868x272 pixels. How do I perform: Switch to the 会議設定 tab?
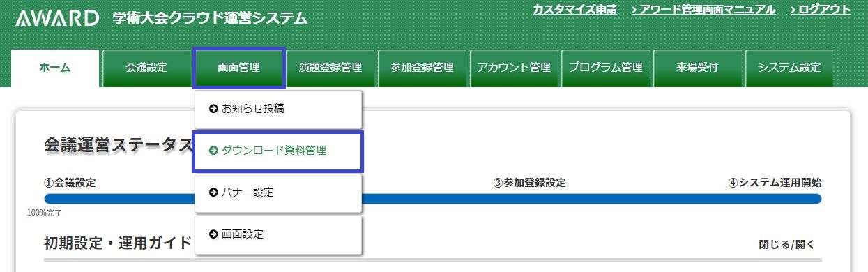146,68
